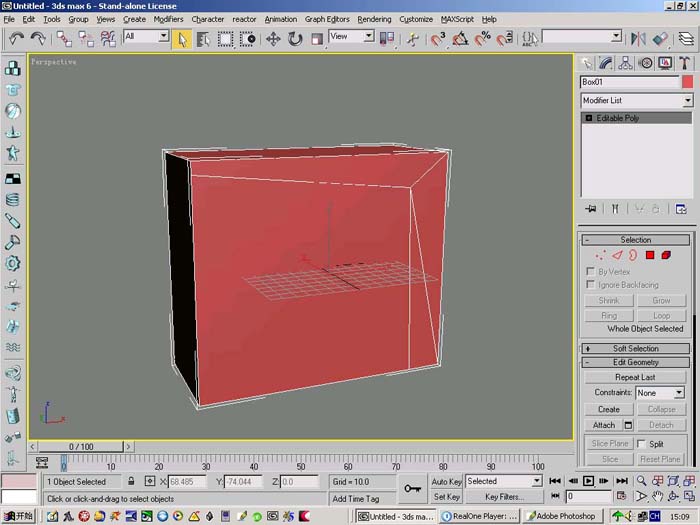Image resolution: width=700 pixels, height=525 pixels.
Task: Click the Set Keys large key button
Action: [x=412, y=489]
